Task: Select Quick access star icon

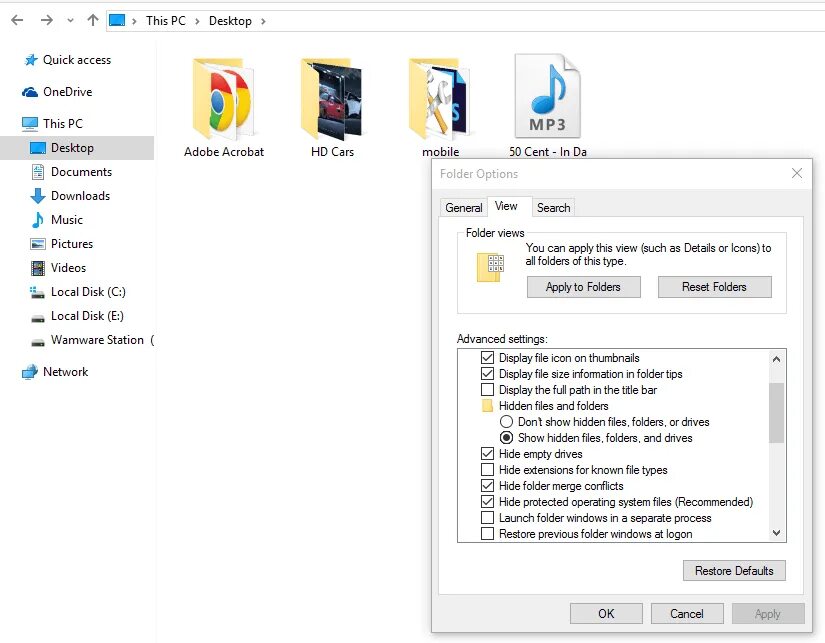Action: [x=31, y=60]
